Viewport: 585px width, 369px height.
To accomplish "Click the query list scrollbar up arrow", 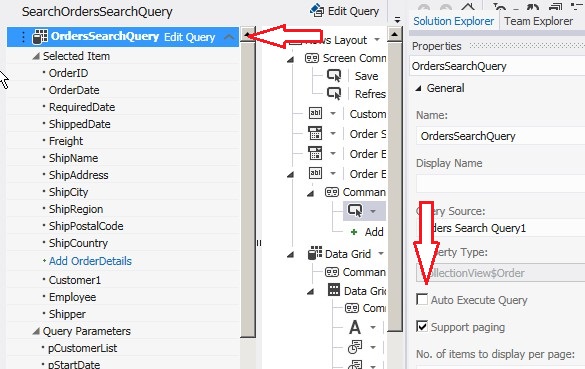I will [x=247, y=34].
